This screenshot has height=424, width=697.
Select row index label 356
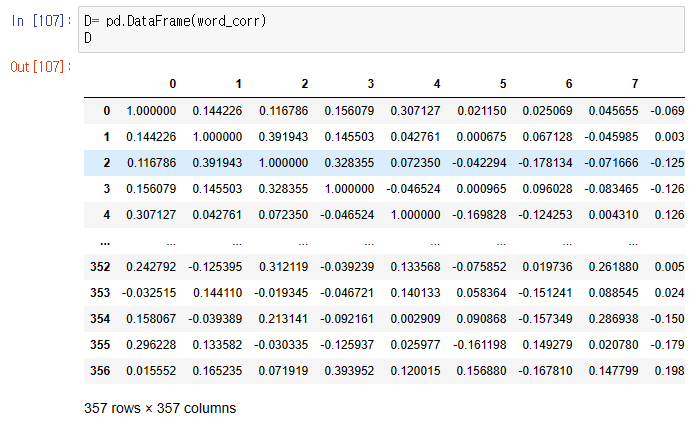click(100, 369)
